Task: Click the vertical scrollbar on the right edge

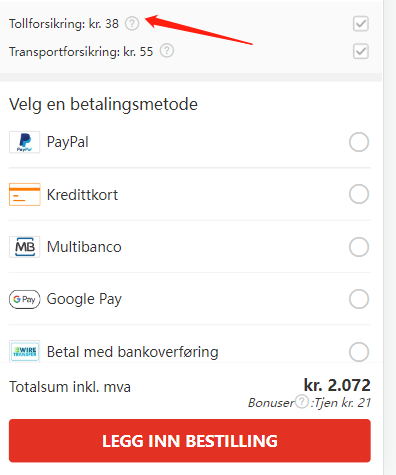Action: click(x=390, y=237)
